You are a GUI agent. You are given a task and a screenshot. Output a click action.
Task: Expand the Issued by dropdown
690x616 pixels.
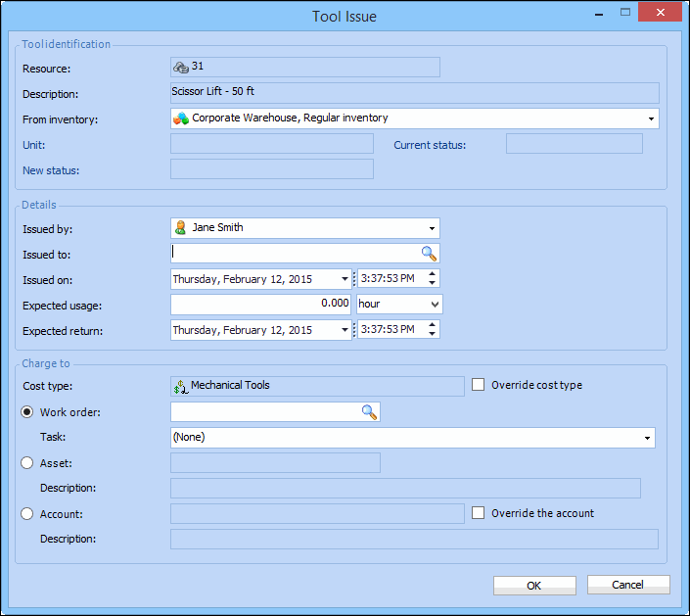point(432,228)
